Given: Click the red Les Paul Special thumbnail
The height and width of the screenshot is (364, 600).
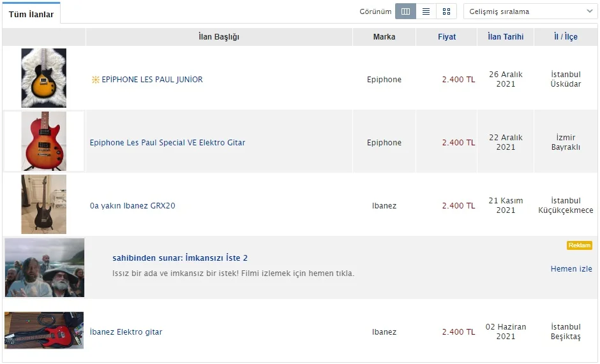Looking at the screenshot, I should [43, 142].
